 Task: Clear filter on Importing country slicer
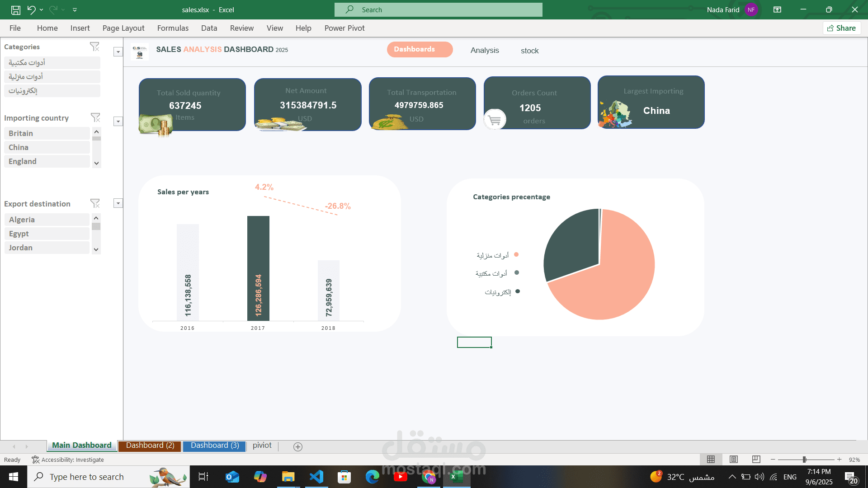click(x=95, y=117)
